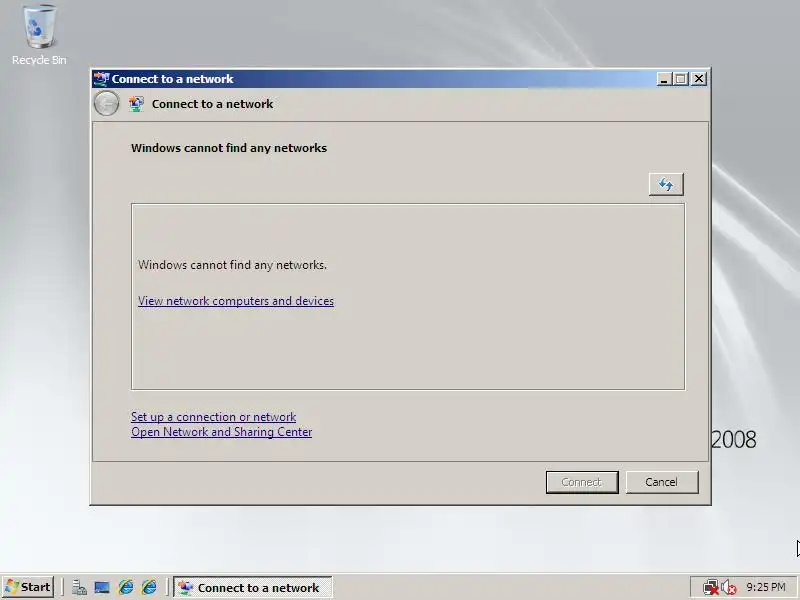Viewport: 800px width, 600px height.
Task: Close the Connect to a network window
Action: 699,79
